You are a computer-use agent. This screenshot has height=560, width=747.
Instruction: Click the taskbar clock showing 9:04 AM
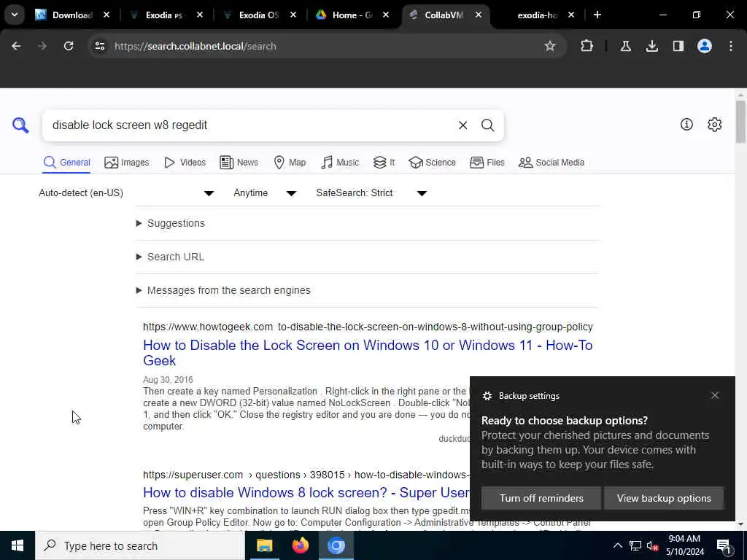[684, 545]
